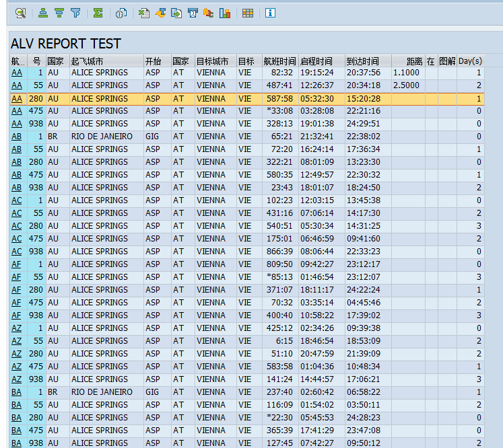
Task: Click arrival time 04:45:46
Action: coord(364,303)
